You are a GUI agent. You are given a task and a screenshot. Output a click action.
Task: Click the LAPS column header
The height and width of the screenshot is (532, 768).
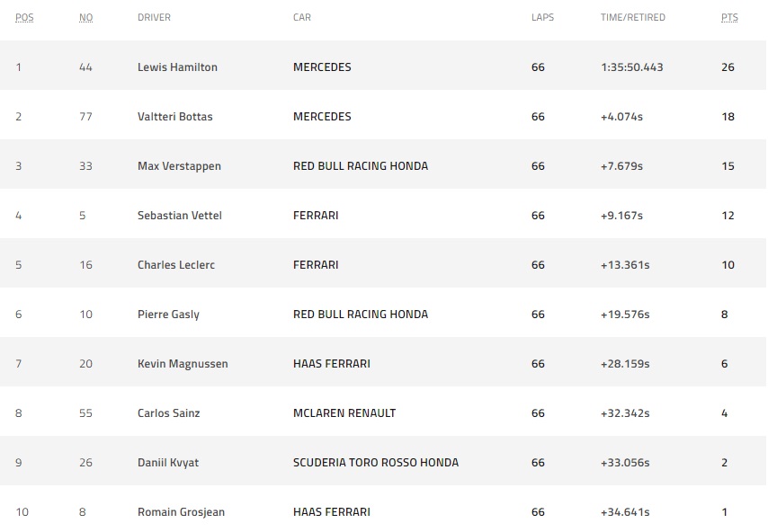coord(542,17)
